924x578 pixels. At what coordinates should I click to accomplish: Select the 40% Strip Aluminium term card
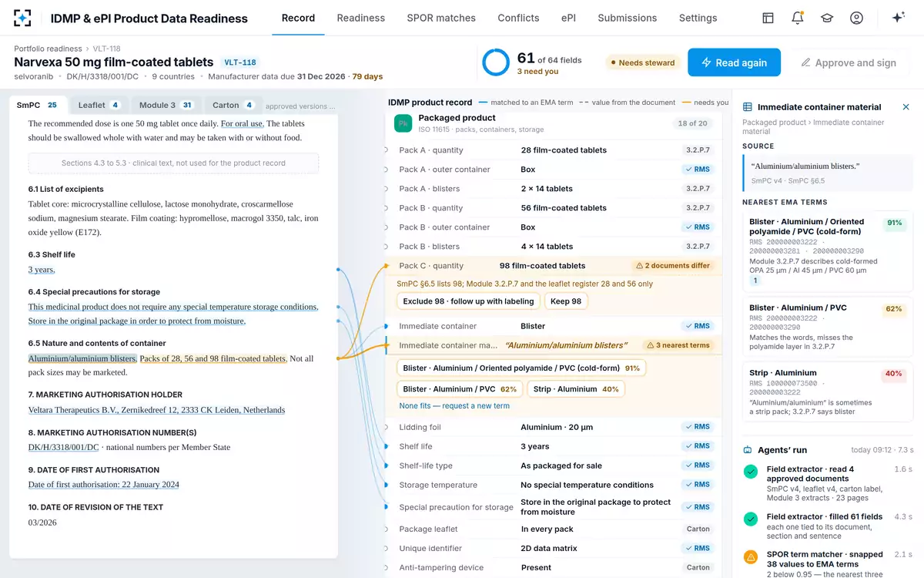point(827,391)
